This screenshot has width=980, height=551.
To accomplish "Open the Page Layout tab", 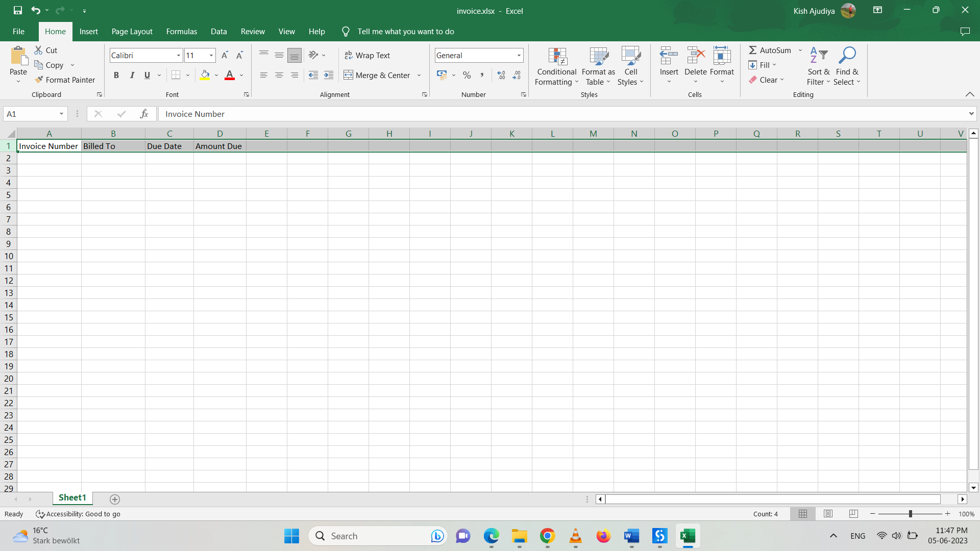I will (132, 31).
